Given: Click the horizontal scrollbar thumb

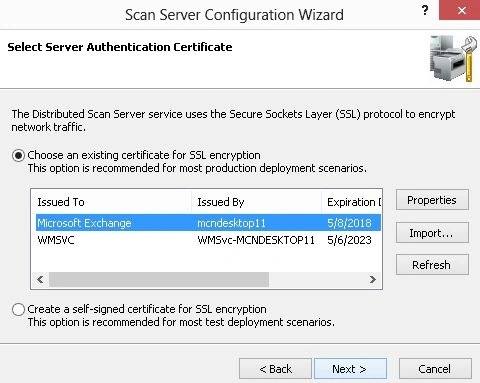Looking at the screenshot, I should 159,279.
